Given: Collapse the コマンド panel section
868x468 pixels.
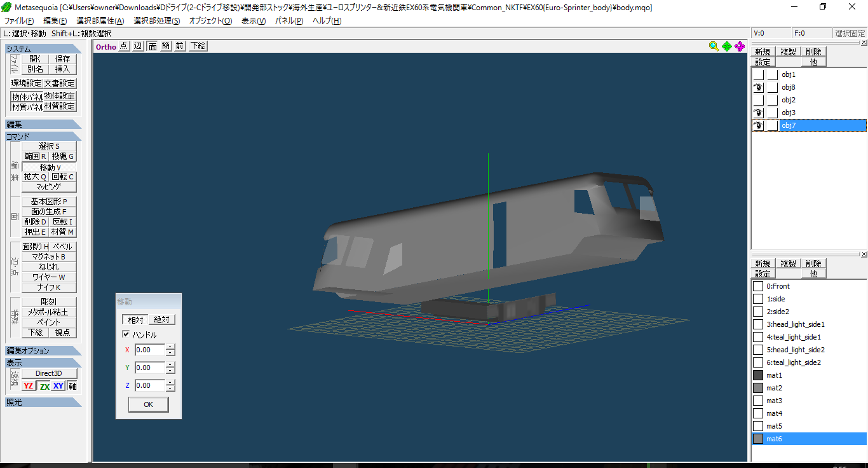Looking at the screenshot, I should pos(43,137).
